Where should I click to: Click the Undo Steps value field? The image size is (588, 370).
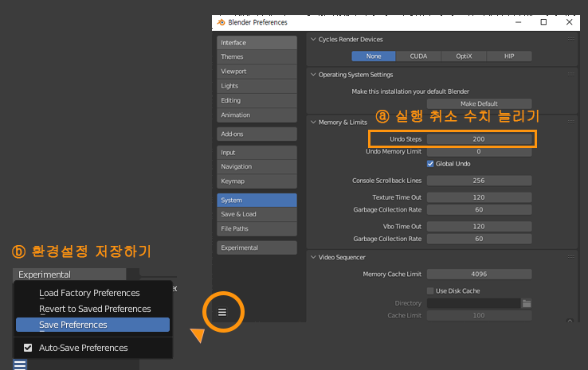(x=480, y=139)
